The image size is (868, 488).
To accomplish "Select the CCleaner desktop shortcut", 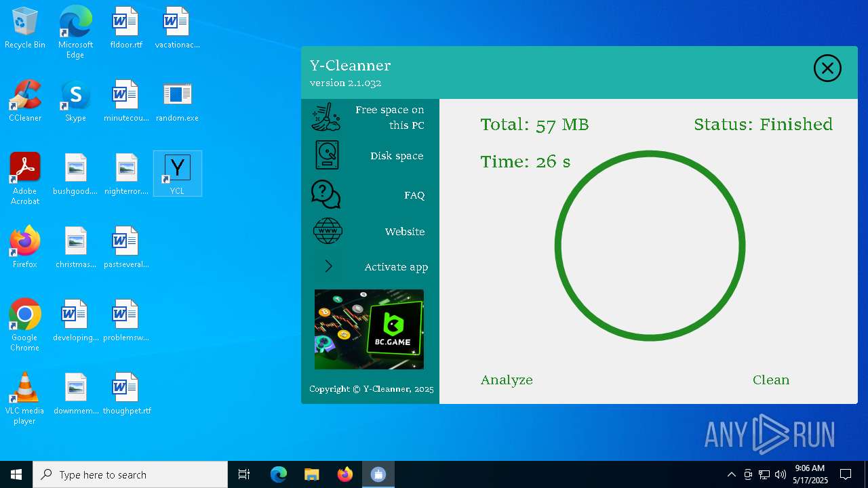I will tap(25, 102).
